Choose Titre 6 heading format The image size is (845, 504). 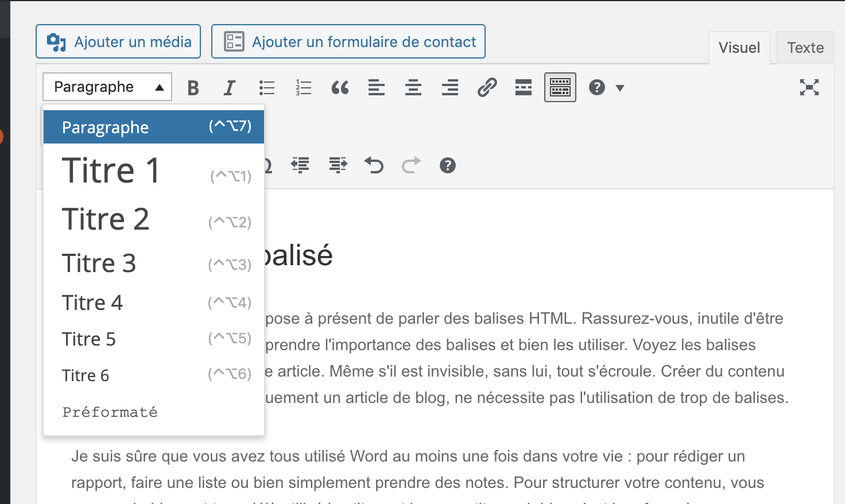point(154,375)
